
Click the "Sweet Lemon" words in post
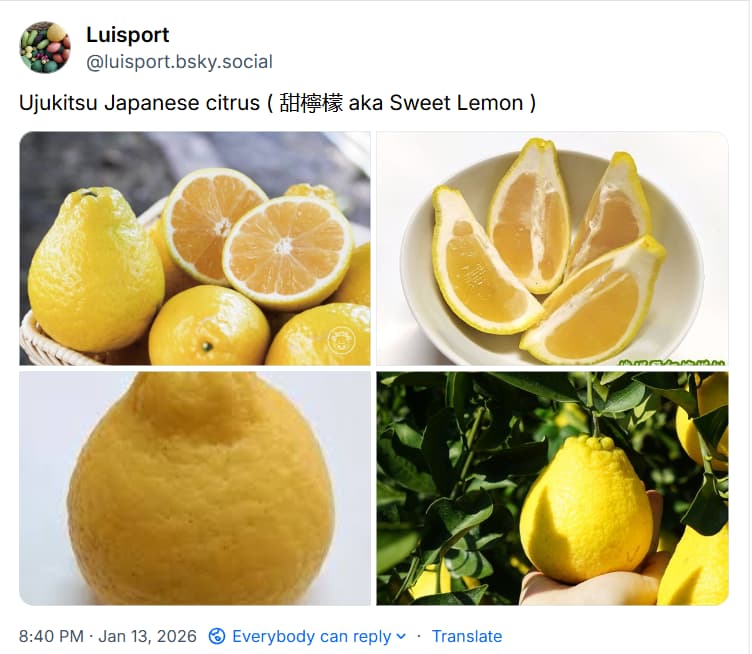[456, 103]
